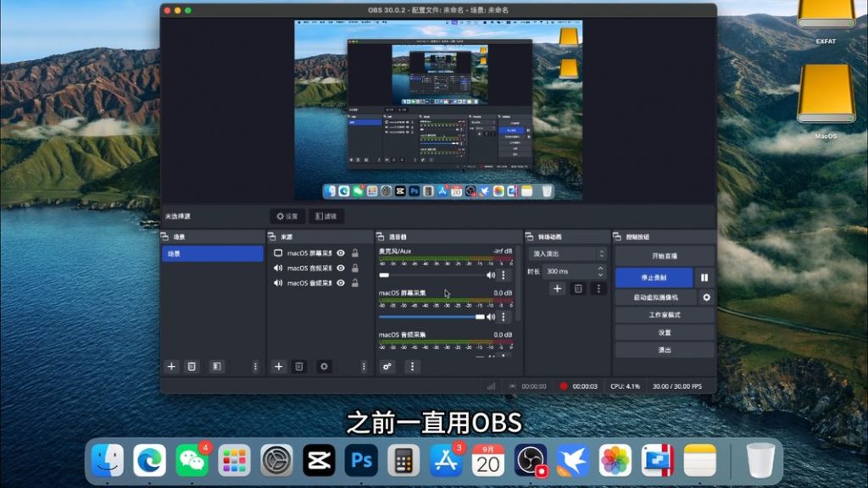The height and width of the screenshot is (488, 868).
Task: Click the 未选择源 label
Action: [x=177, y=216]
